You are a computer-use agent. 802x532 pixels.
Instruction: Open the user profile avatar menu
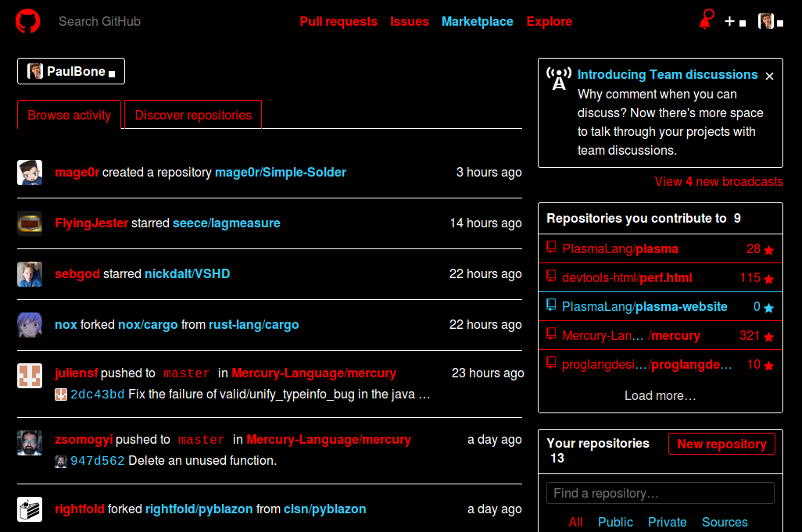[770, 22]
